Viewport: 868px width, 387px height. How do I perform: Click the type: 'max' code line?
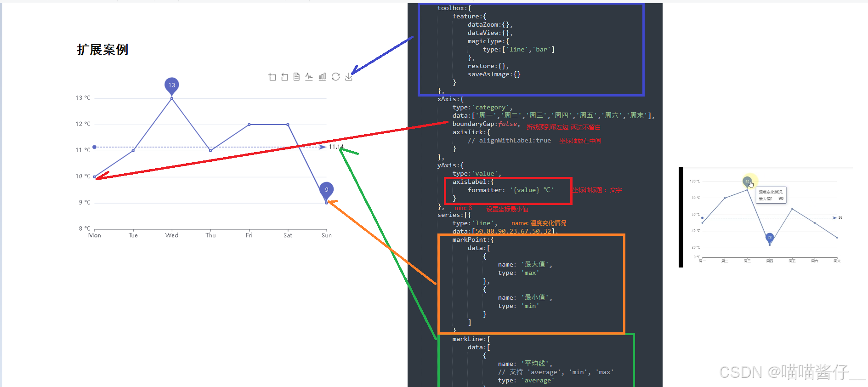(519, 273)
